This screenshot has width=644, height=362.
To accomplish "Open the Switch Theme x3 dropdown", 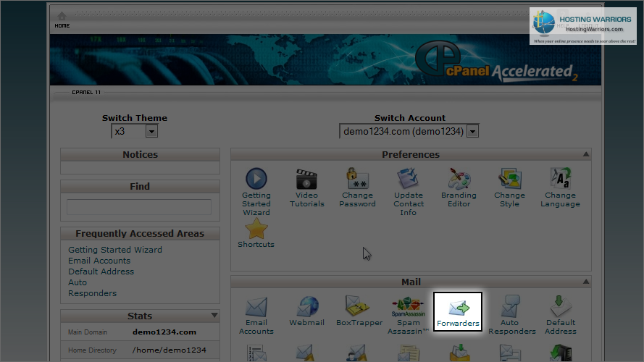I will coord(134,131).
